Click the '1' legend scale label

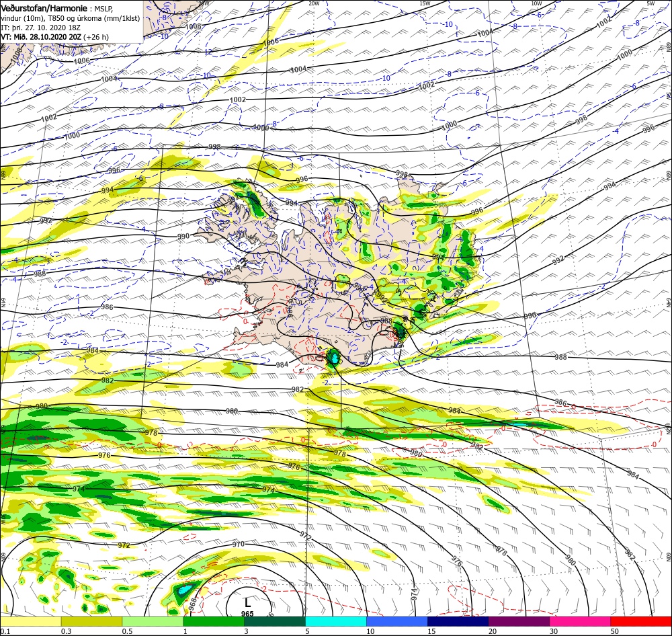coord(185,631)
